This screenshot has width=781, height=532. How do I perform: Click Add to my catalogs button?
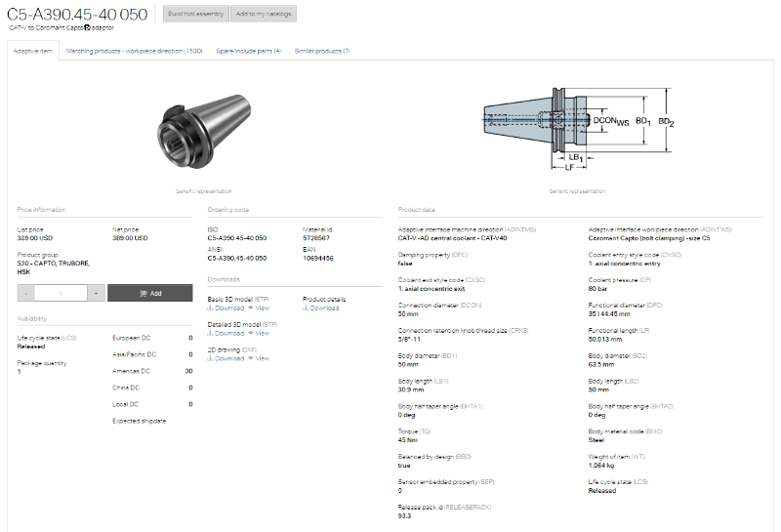coord(263,14)
